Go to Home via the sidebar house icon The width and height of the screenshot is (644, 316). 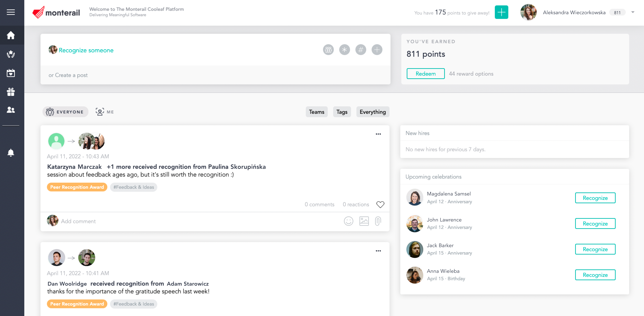tap(11, 35)
